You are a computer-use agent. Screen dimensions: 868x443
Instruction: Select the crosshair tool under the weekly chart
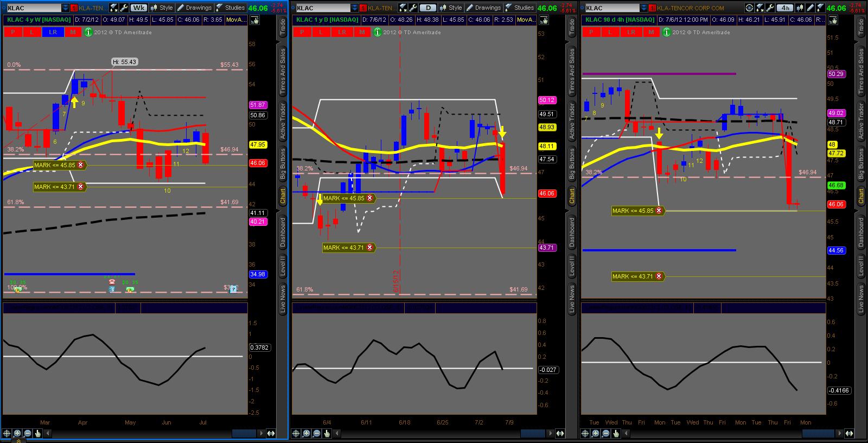tap(7, 433)
